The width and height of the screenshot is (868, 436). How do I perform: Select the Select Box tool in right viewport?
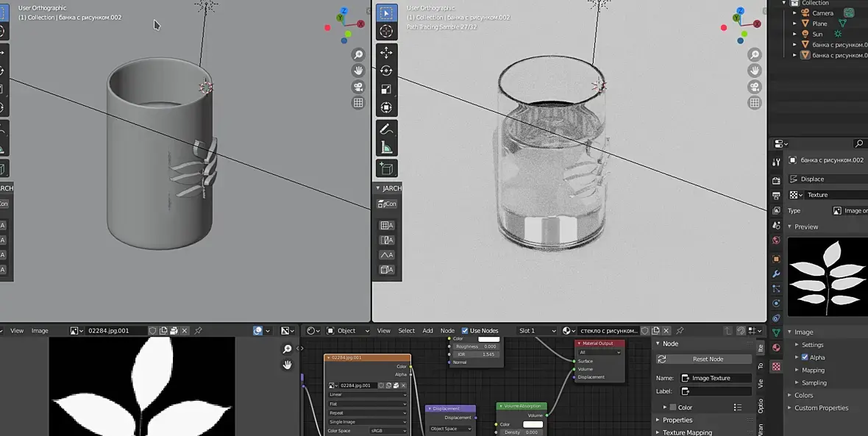tap(386, 13)
